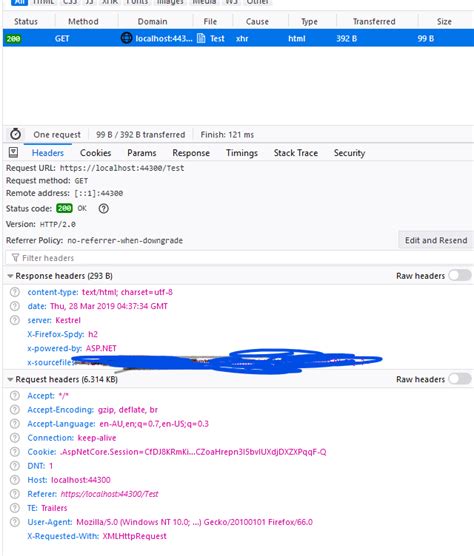The width and height of the screenshot is (474, 556).
Task: Click the X-Requested-With XMLHttpRequest header
Action: 97,536
